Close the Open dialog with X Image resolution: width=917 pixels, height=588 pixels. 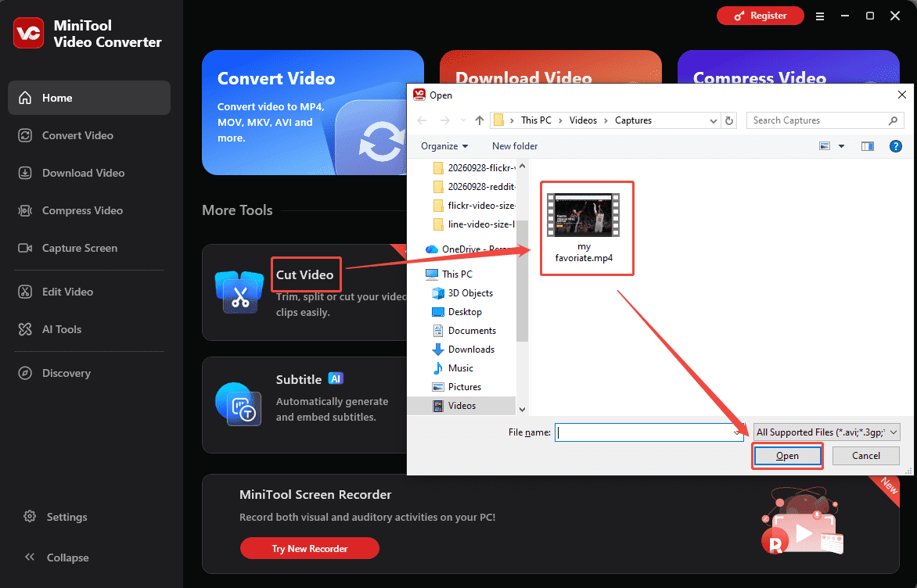[x=902, y=95]
